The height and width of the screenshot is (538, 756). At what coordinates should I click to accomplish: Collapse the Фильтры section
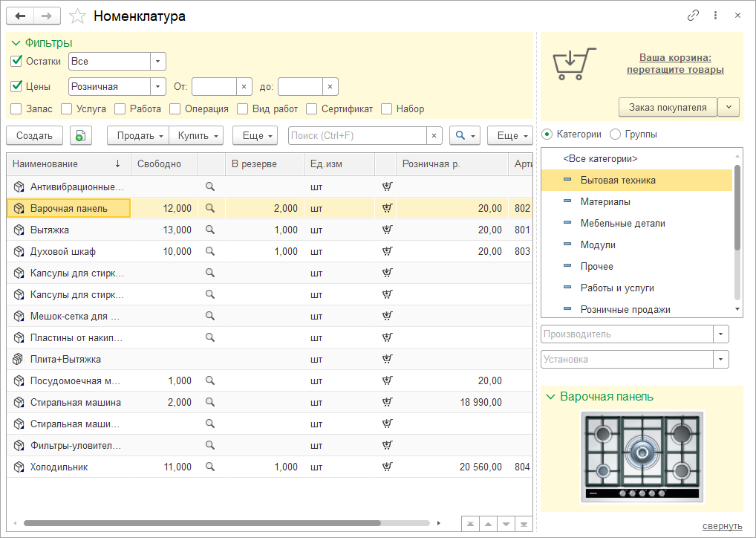click(x=16, y=43)
